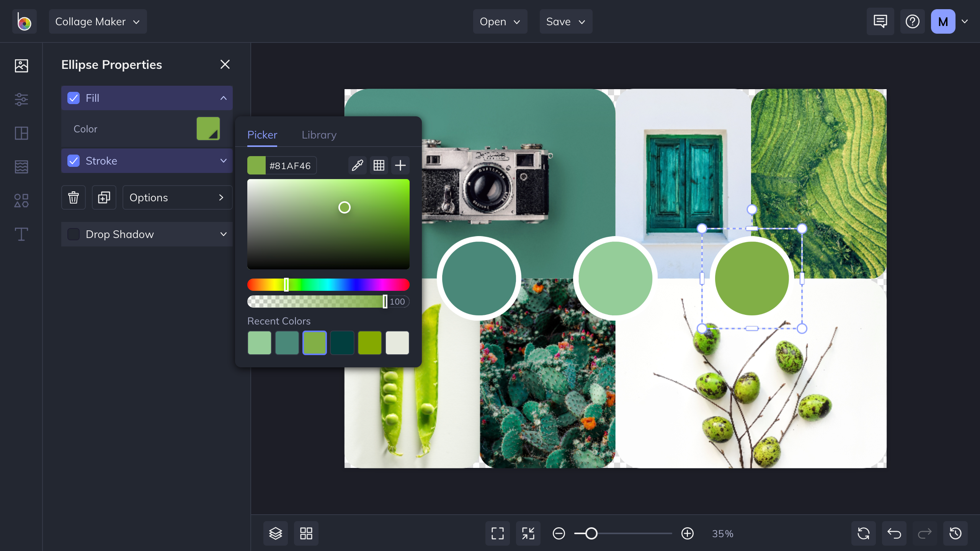Open the undo history icon bottom right
The height and width of the screenshot is (551, 980).
pyautogui.click(x=955, y=533)
